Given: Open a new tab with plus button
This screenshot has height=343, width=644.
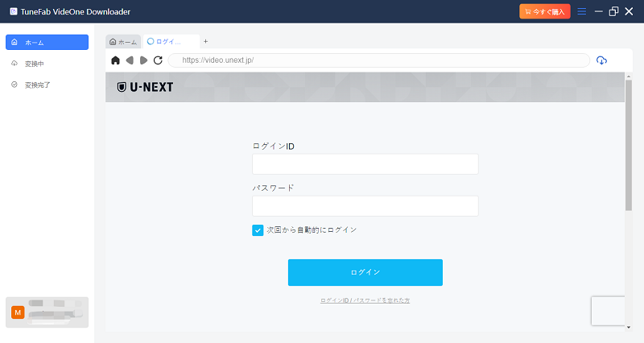Looking at the screenshot, I should pyautogui.click(x=206, y=42).
